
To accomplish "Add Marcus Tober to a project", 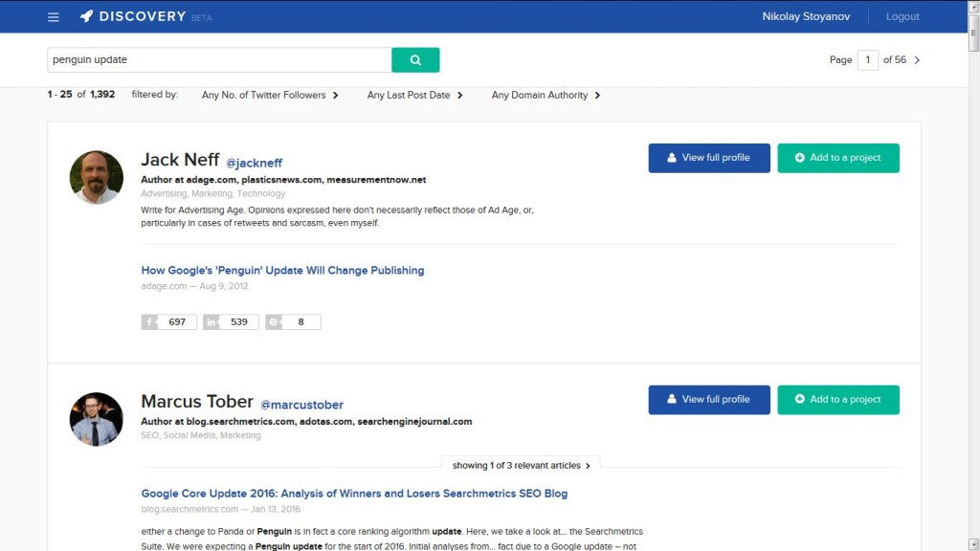I will tap(837, 400).
